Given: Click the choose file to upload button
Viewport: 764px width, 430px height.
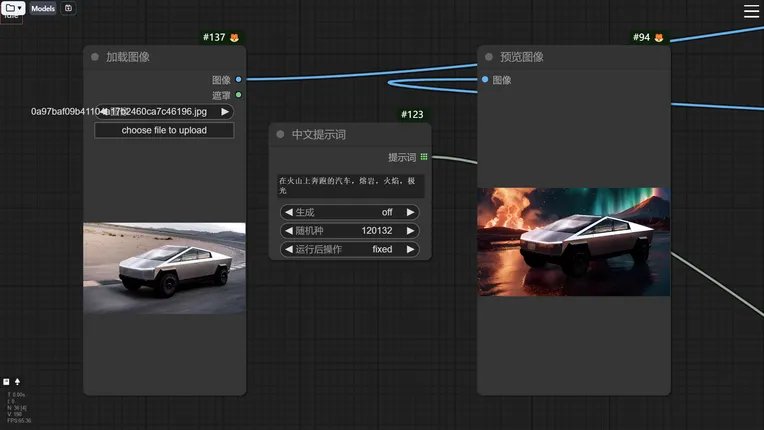Looking at the screenshot, I should (164, 130).
